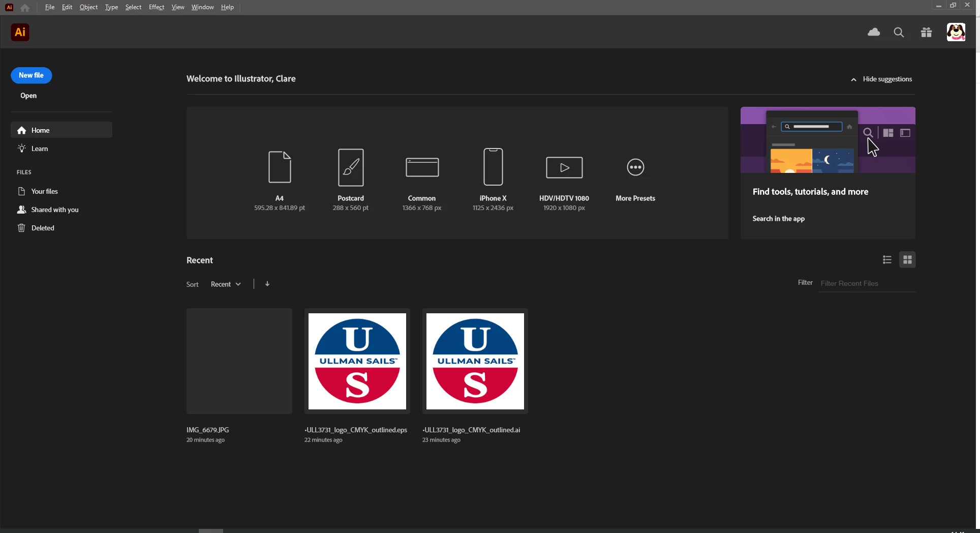Screen dimensions: 980x533
Task: Click the IMG_6679.JPG file name
Action: click(x=207, y=430)
